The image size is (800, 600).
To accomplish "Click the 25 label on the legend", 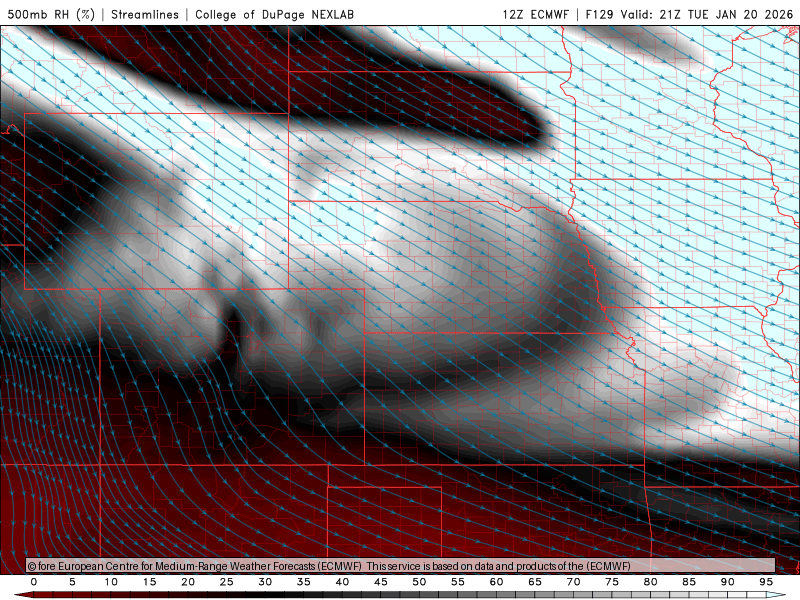I will click(227, 582).
